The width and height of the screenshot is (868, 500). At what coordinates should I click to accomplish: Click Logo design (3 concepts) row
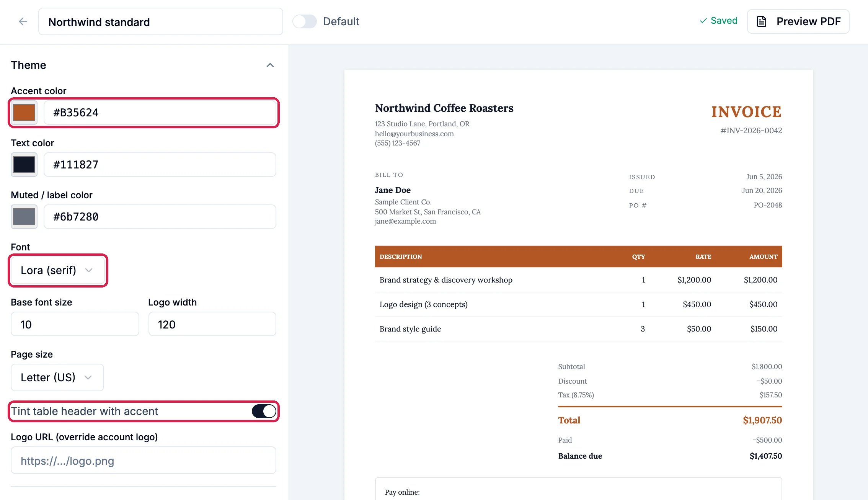tap(578, 304)
